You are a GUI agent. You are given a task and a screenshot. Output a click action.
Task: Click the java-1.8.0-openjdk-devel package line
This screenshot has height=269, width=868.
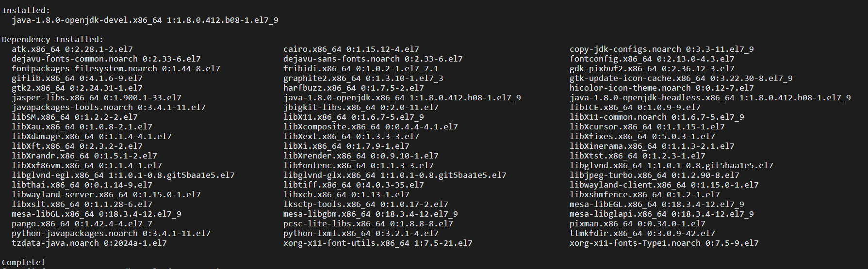pyautogui.click(x=145, y=20)
